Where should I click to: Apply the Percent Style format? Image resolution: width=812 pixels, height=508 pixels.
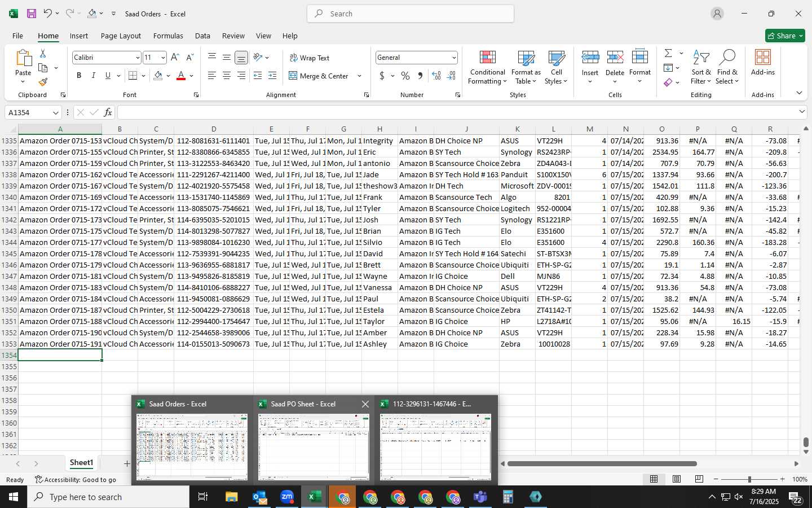(x=405, y=76)
